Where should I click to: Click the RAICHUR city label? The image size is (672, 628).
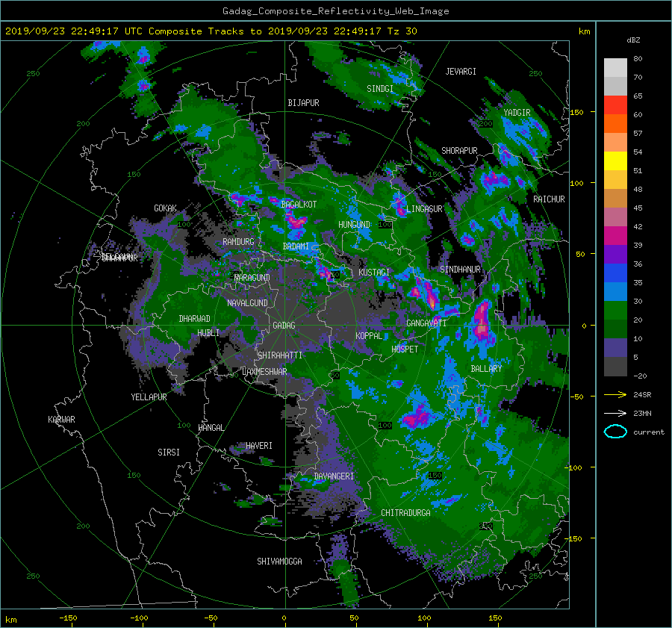click(x=549, y=199)
